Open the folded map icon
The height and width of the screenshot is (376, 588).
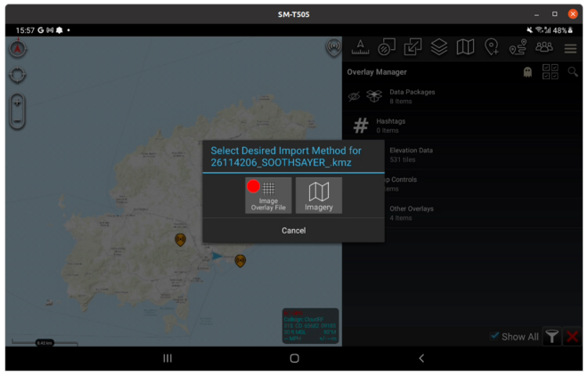(x=465, y=47)
